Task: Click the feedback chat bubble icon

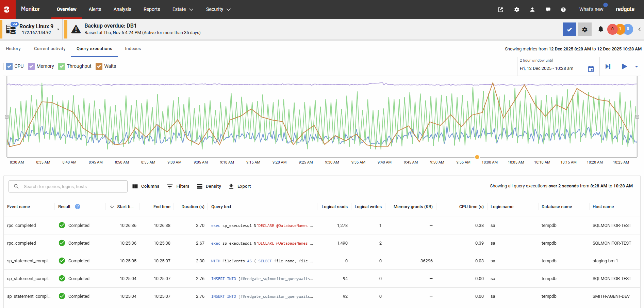Action: click(548, 10)
